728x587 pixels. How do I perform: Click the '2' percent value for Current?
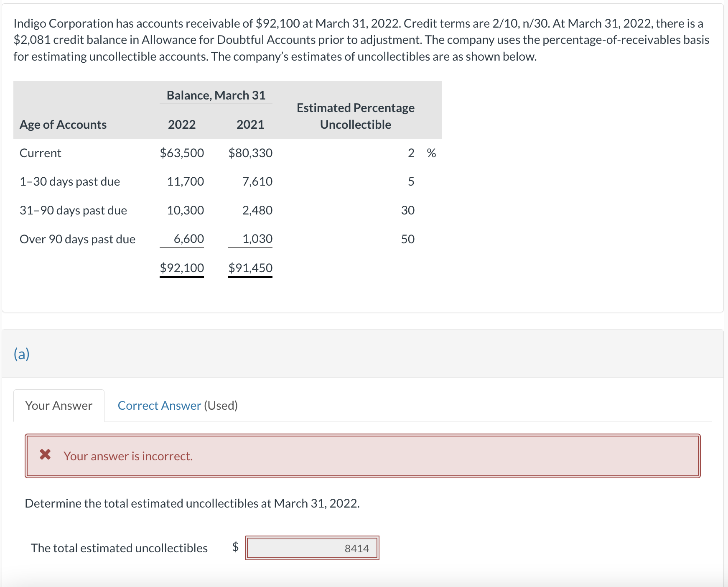coord(411,153)
